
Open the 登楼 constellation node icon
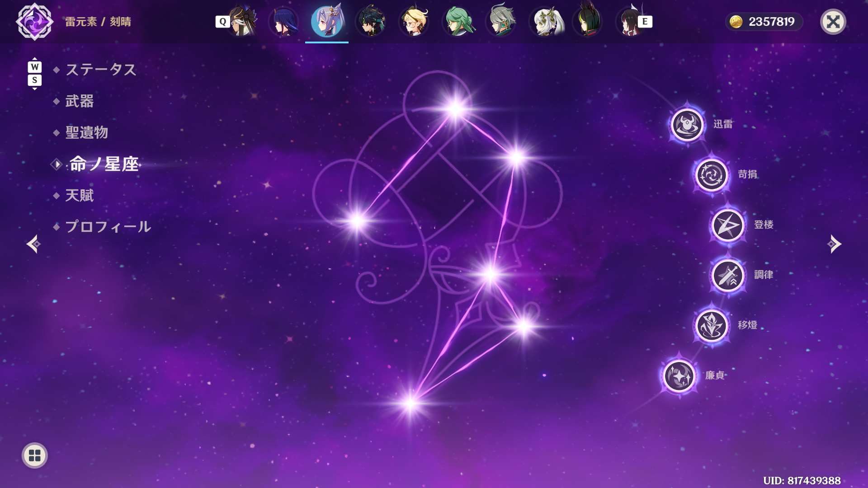(x=728, y=225)
